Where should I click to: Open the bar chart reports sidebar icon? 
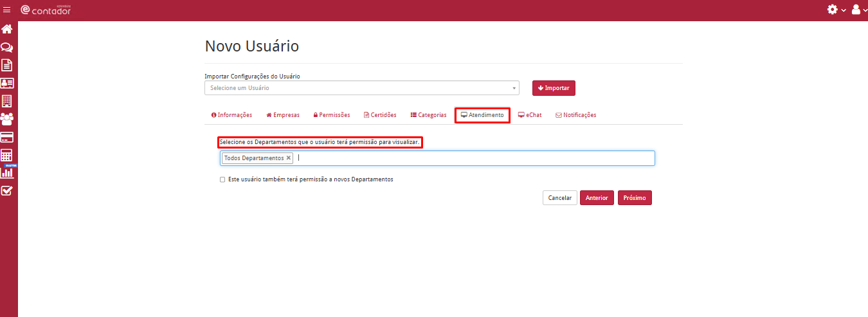point(7,172)
